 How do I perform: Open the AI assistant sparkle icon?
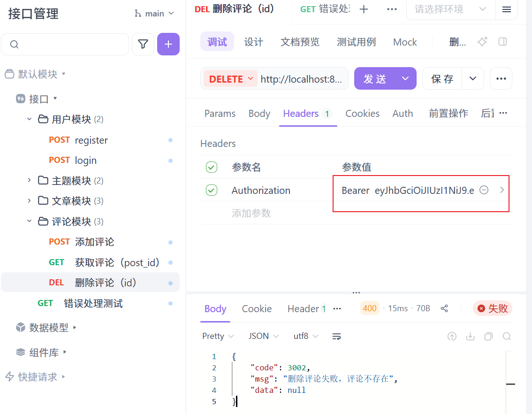point(482,42)
